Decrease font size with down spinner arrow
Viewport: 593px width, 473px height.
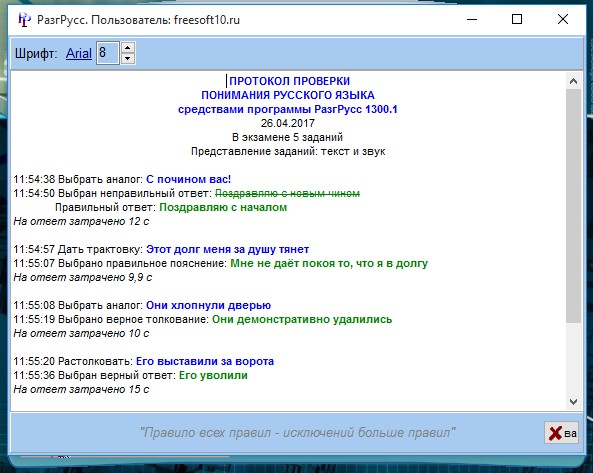coord(128,58)
